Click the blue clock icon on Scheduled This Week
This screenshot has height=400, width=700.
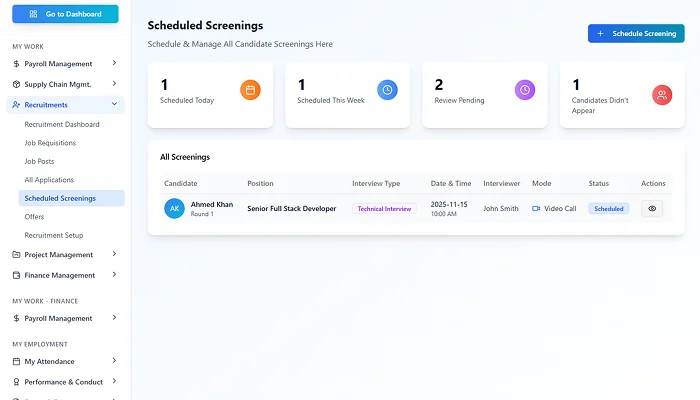click(x=387, y=90)
